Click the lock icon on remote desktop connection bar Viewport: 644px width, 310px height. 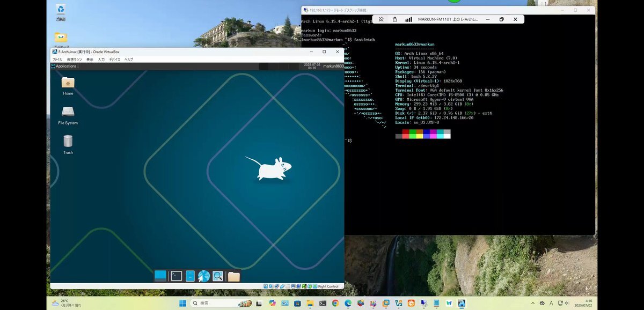click(394, 19)
